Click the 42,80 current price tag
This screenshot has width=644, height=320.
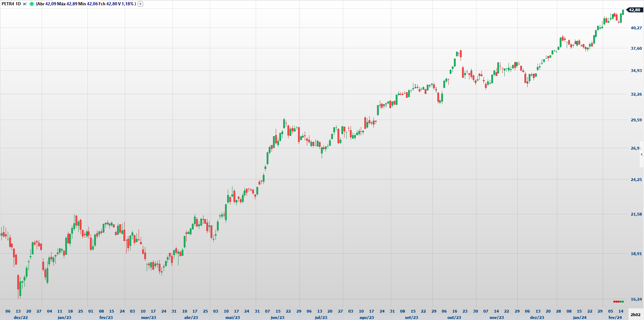coord(634,10)
